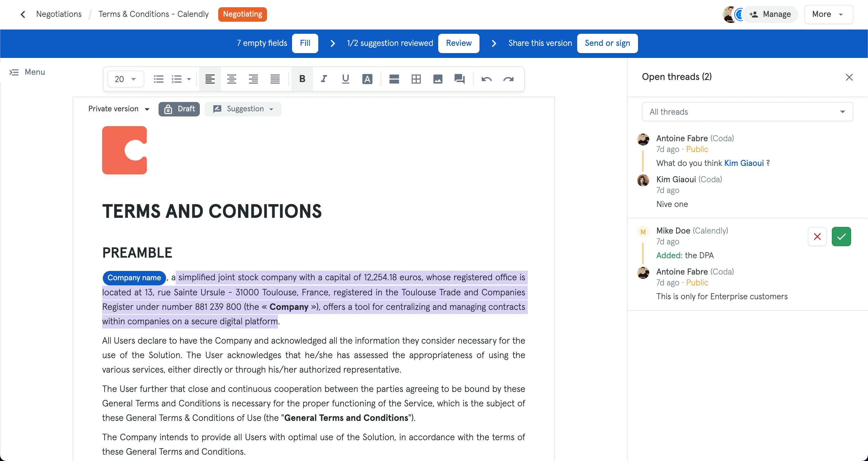
Task: Undo the last change
Action: pos(486,79)
